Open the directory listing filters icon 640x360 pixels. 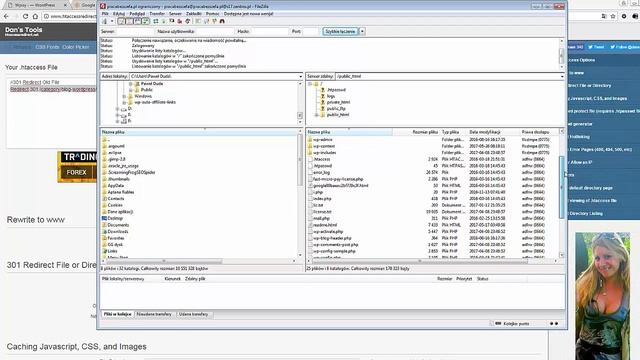[x=198, y=21]
